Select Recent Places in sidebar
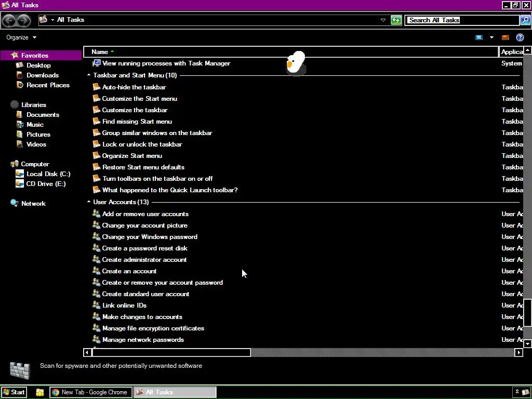This screenshot has height=399, width=532. (48, 85)
